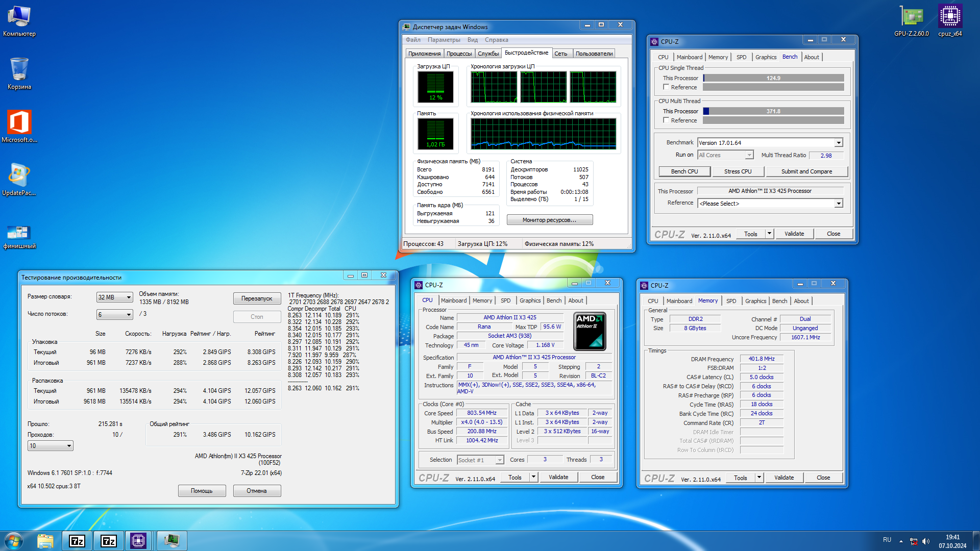
Task: Select the second 7-Zip taskbar button
Action: point(109,541)
